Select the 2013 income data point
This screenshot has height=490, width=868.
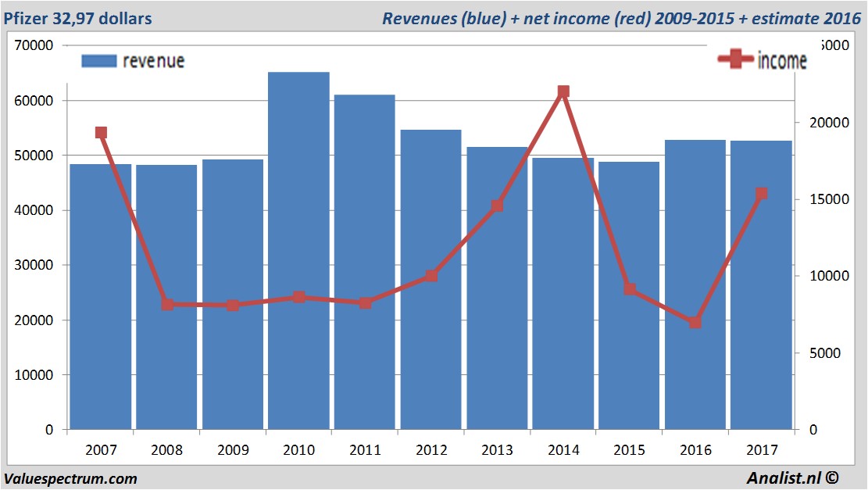497,206
